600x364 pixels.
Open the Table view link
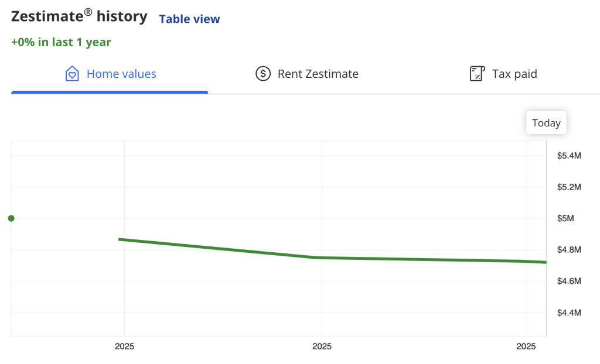[x=189, y=19]
